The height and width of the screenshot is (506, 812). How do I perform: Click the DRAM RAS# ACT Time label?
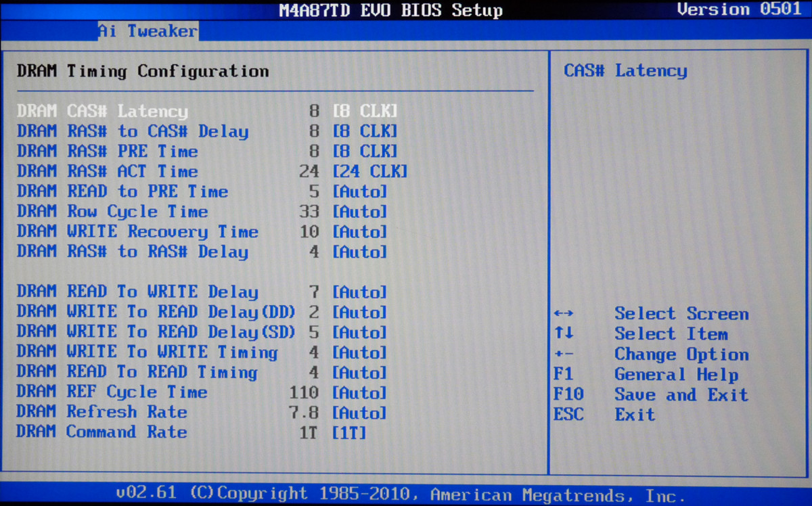(x=108, y=171)
